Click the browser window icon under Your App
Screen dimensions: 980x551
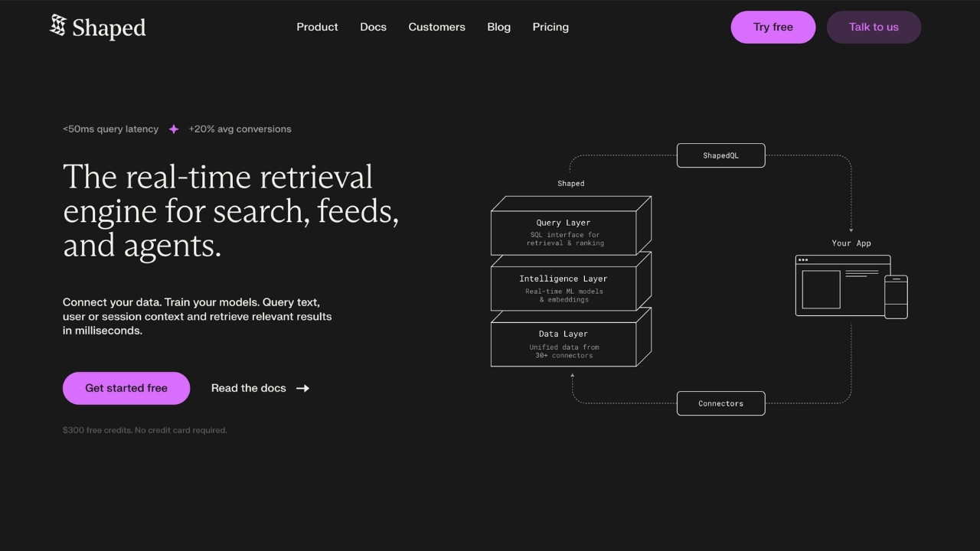click(x=842, y=285)
